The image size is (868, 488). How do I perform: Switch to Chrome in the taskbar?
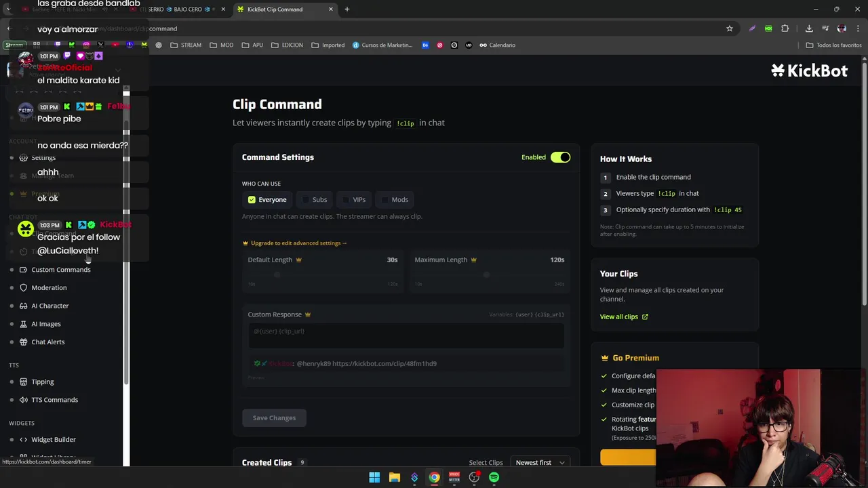434,477
